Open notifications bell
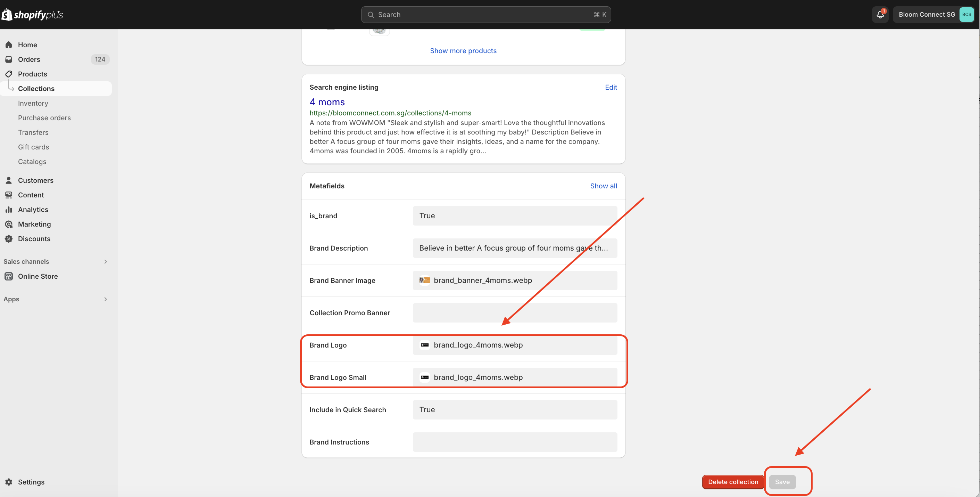The image size is (980, 497). click(880, 15)
